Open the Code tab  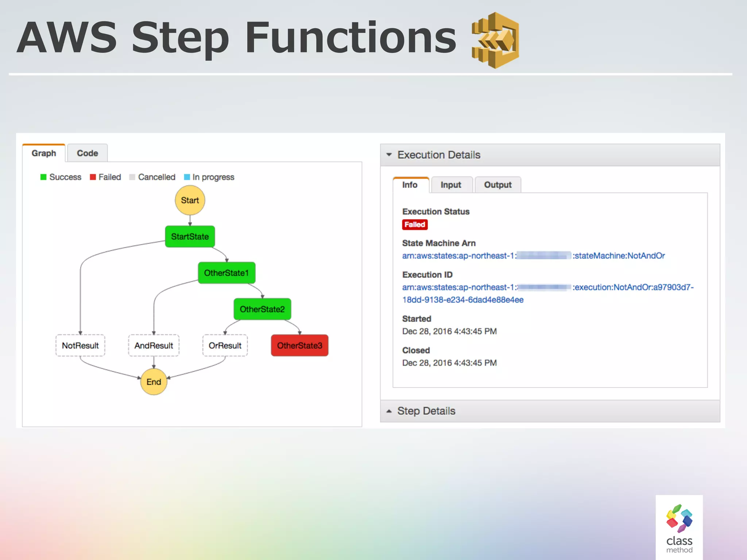pos(88,153)
